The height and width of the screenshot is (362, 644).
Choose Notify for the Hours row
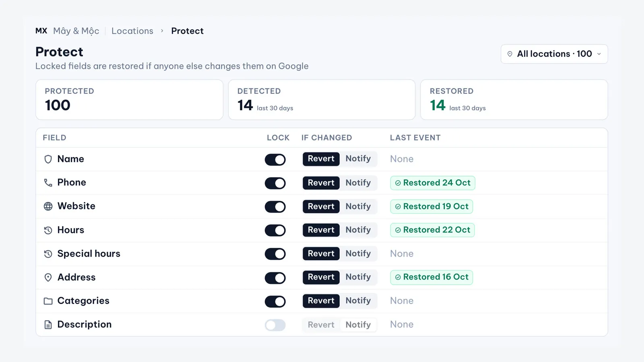click(358, 230)
